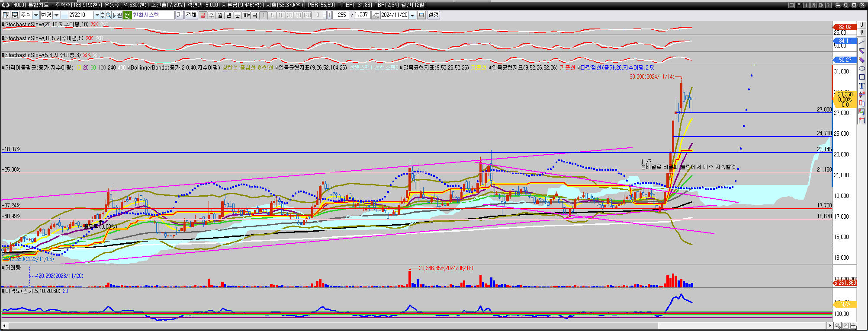868x331 pixels.
Task: Click the second toolbar icon with down arrow
Action: click(x=15, y=15)
